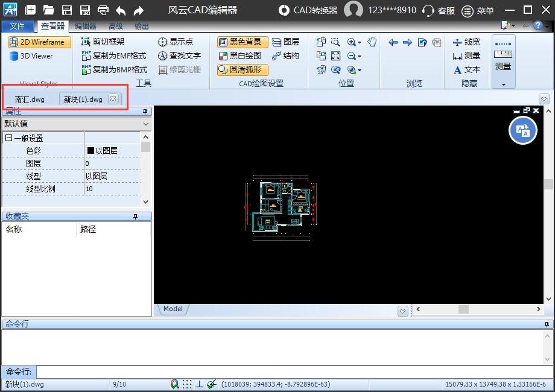Select the pan hand tool

(x=372, y=42)
